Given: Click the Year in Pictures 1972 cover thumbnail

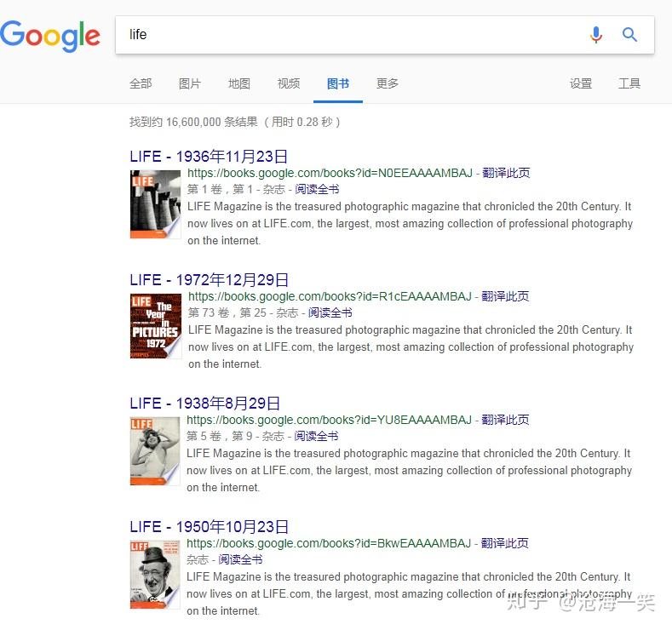Looking at the screenshot, I should 156,326.
